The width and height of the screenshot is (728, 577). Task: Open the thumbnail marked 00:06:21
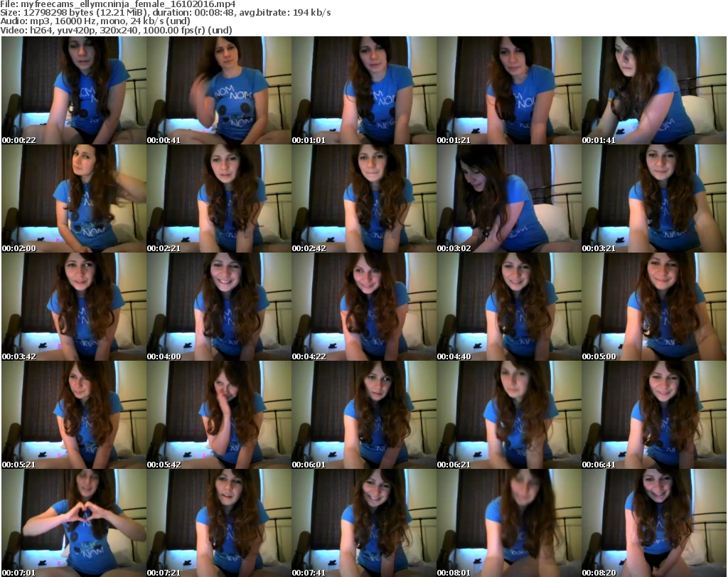[508, 415]
